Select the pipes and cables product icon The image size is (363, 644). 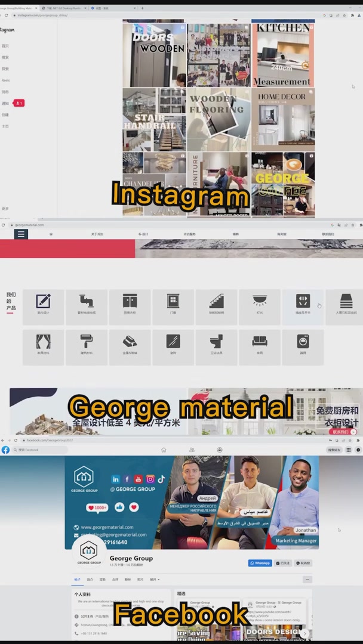(x=87, y=307)
